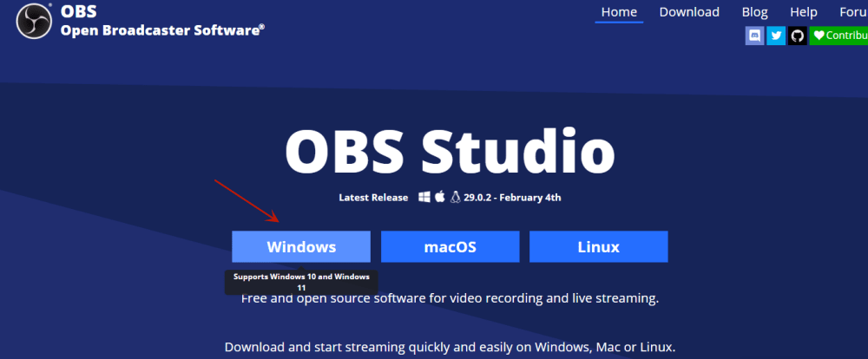Click the large 'OBS Studio' heading
The height and width of the screenshot is (359, 868).
450,152
